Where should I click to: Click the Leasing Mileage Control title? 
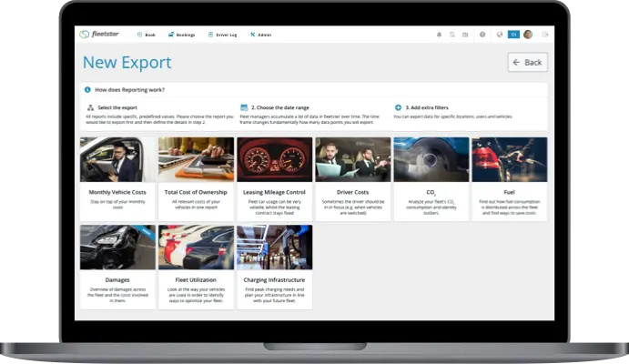pos(274,192)
